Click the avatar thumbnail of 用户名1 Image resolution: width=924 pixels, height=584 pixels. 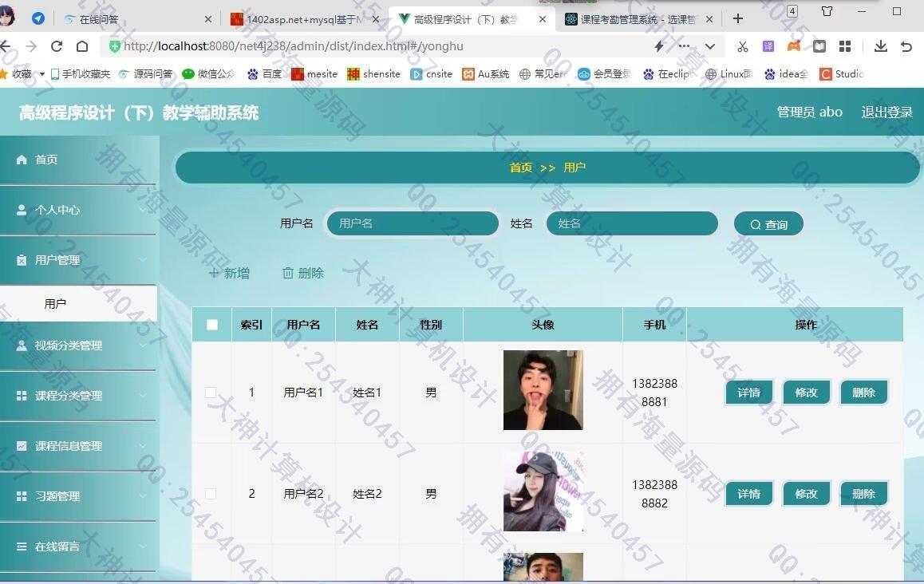click(x=543, y=390)
